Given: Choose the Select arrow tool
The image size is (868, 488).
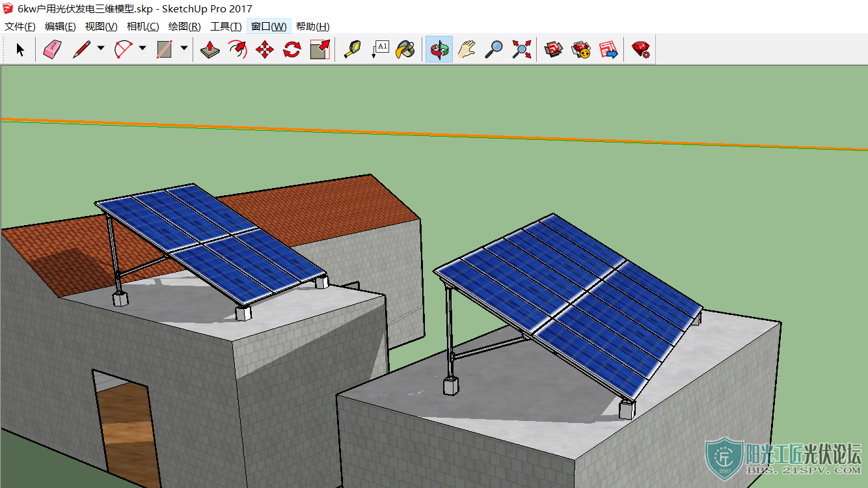Looking at the screenshot, I should (x=20, y=49).
